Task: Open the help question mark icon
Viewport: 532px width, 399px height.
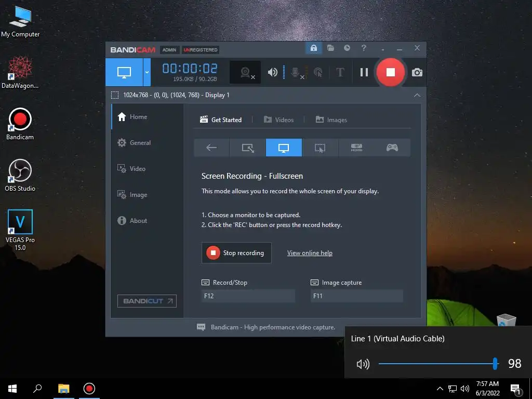Action: point(363,48)
